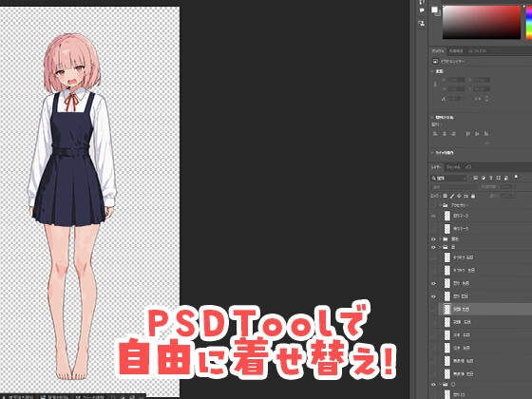Select the layer row just below selected layer
The height and width of the screenshot is (399, 532).
484,322
